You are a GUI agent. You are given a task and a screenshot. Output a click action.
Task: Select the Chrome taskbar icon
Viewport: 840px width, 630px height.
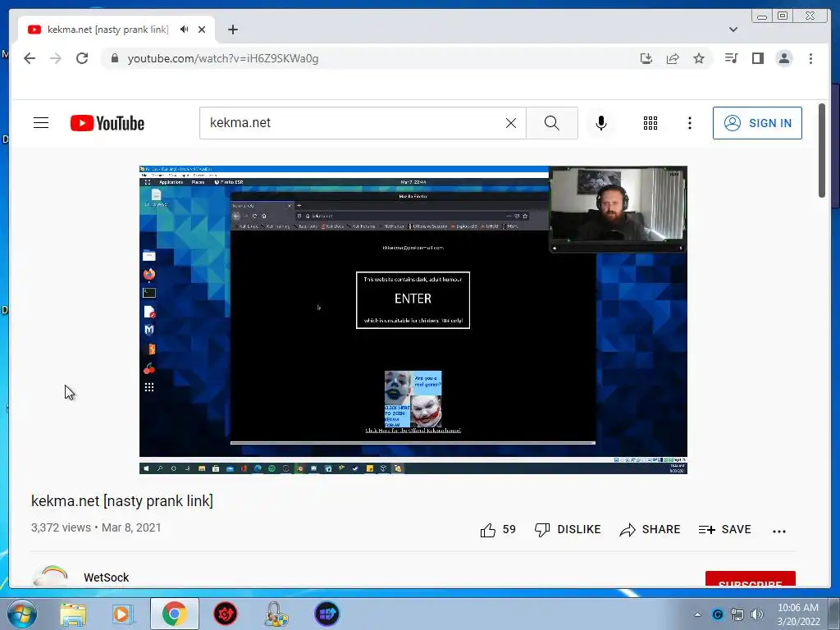tap(174, 614)
